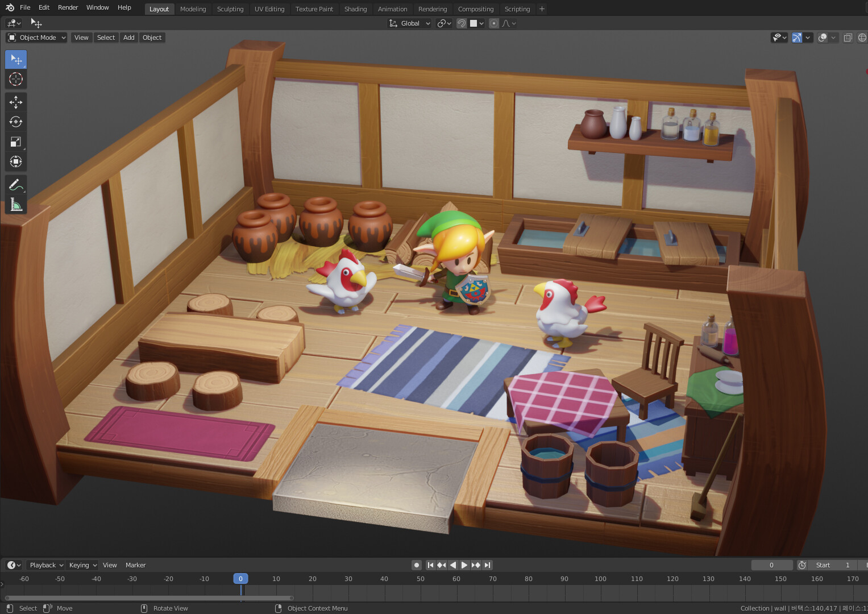Toggle viewport overlays display
Screen dimensions: 868x614
point(822,38)
